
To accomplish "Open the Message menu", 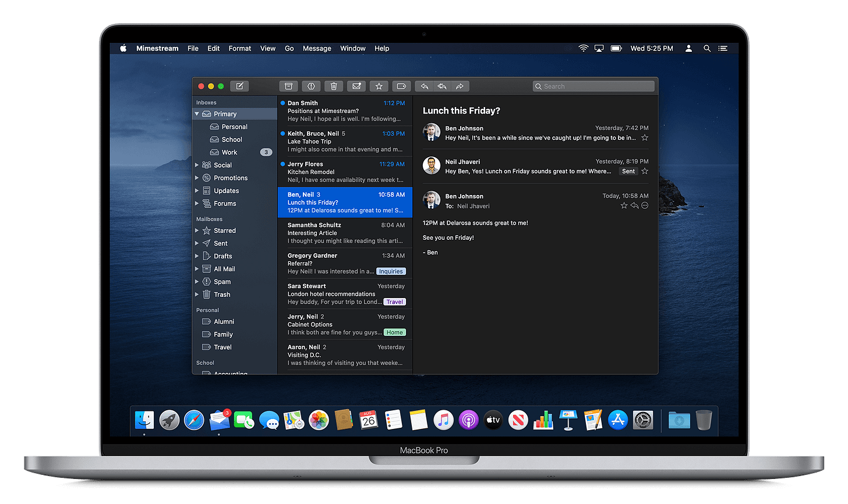I will coord(317,48).
